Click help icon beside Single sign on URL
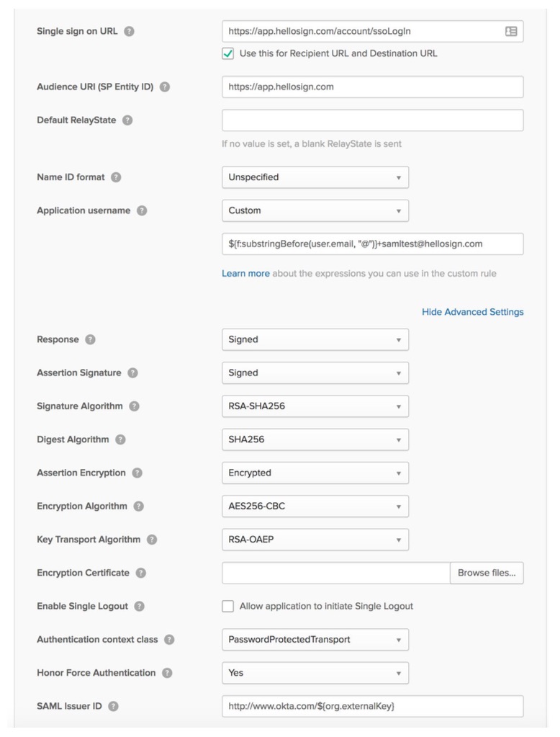560x737 pixels. click(x=130, y=32)
